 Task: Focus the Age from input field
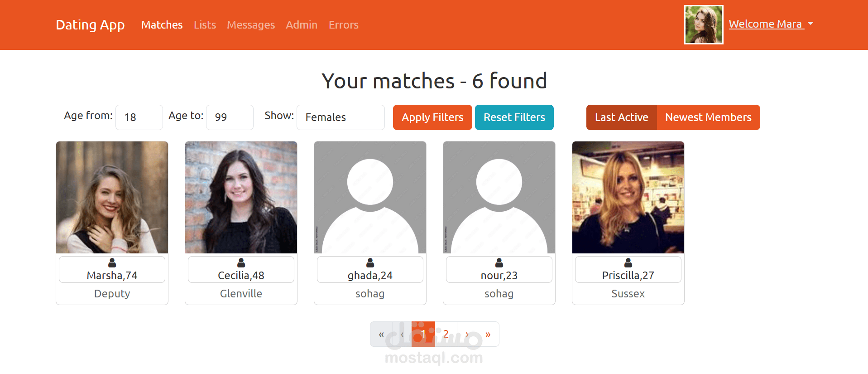click(139, 117)
